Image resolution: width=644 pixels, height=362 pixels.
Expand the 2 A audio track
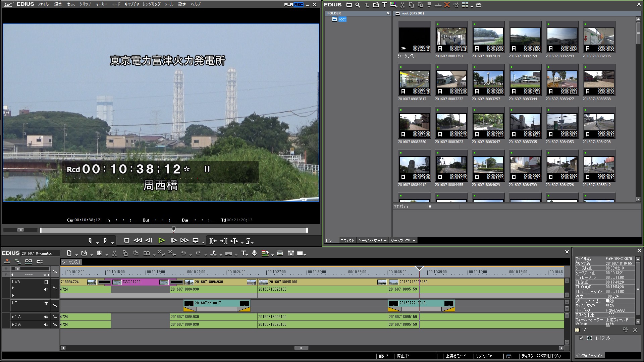13,324
